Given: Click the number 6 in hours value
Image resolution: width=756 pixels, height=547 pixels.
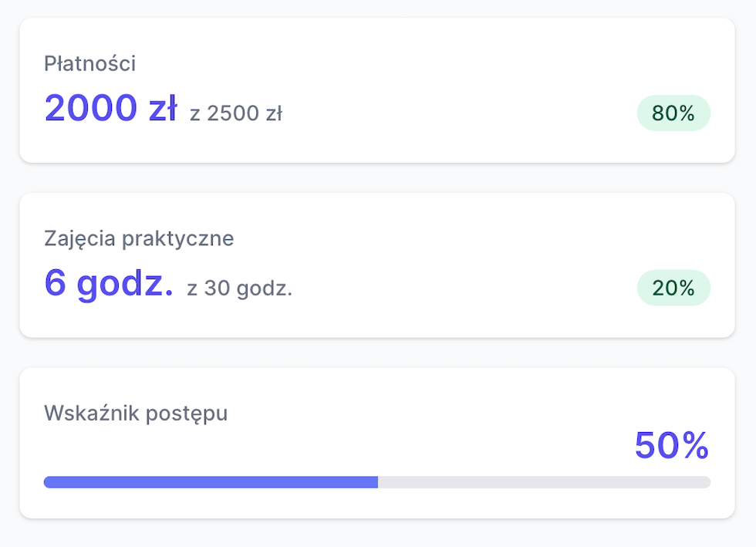Looking at the screenshot, I should pos(55,282).
